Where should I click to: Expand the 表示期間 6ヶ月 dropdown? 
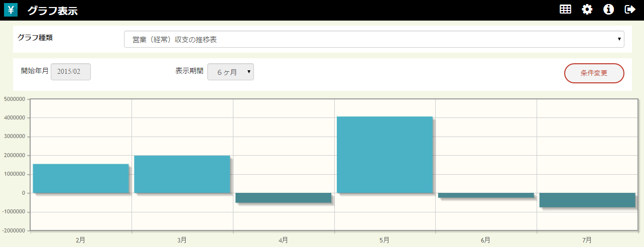coord(230,72)
